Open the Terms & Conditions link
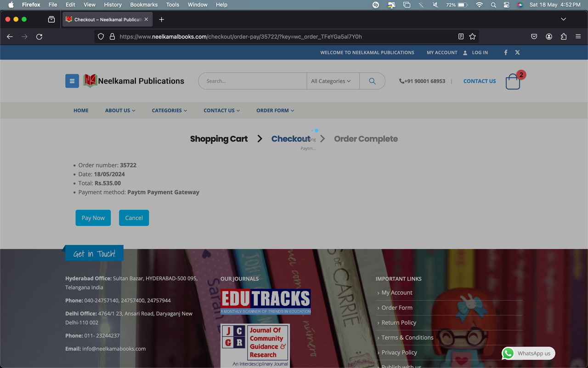Image resolution: width=588 pixels, height=368 pixels. (x=407, y=337)
